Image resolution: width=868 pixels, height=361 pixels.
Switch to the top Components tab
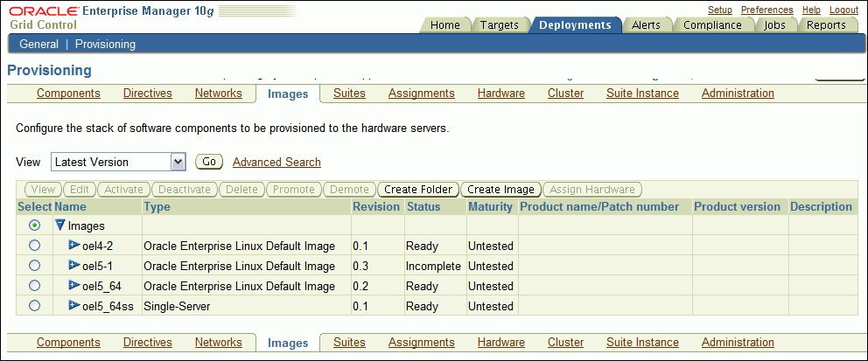coord(68,93)
